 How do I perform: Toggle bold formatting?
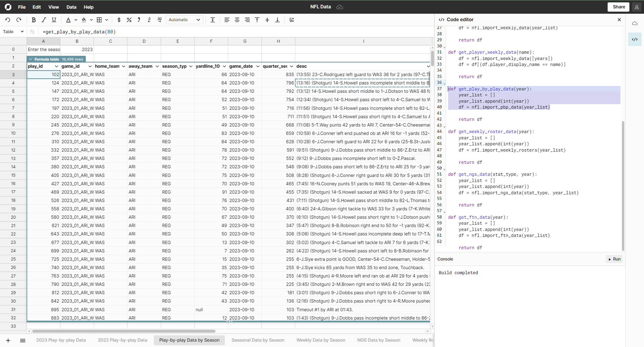[34, 20]
